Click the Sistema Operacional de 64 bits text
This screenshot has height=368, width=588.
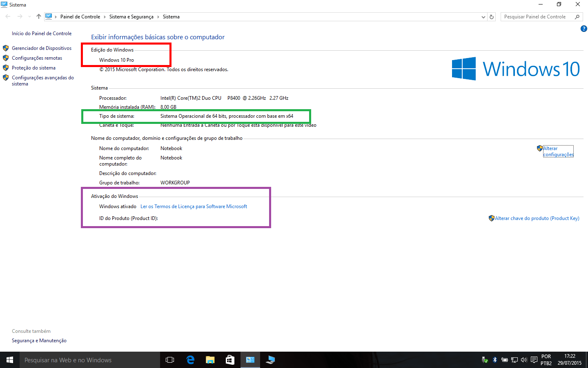227,116
